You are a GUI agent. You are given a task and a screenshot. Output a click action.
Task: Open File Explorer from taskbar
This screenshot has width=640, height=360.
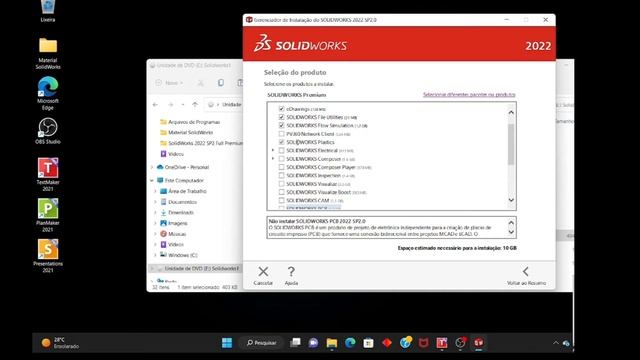(x=332, y=343)
